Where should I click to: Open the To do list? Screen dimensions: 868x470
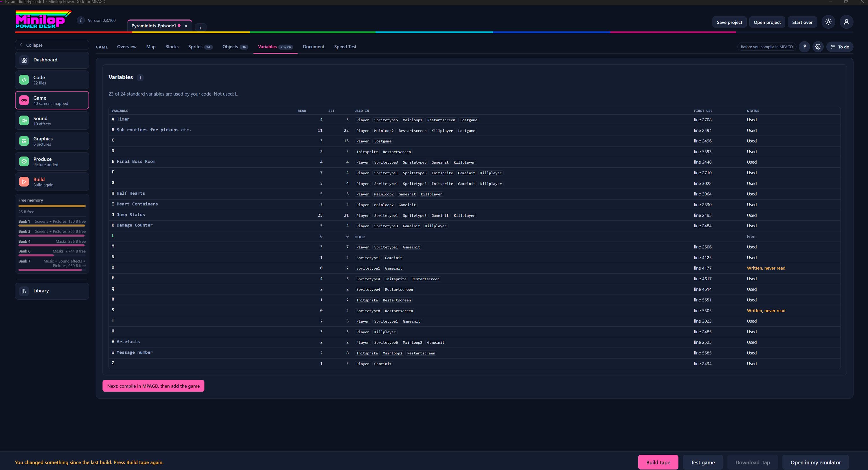click(x=840, y=47)
